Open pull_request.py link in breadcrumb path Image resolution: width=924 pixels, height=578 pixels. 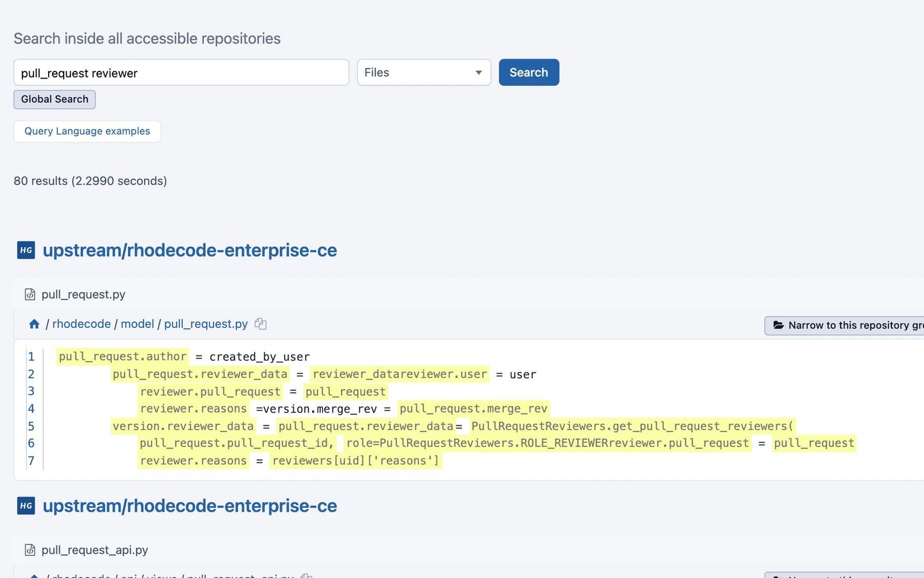point(206,324)
